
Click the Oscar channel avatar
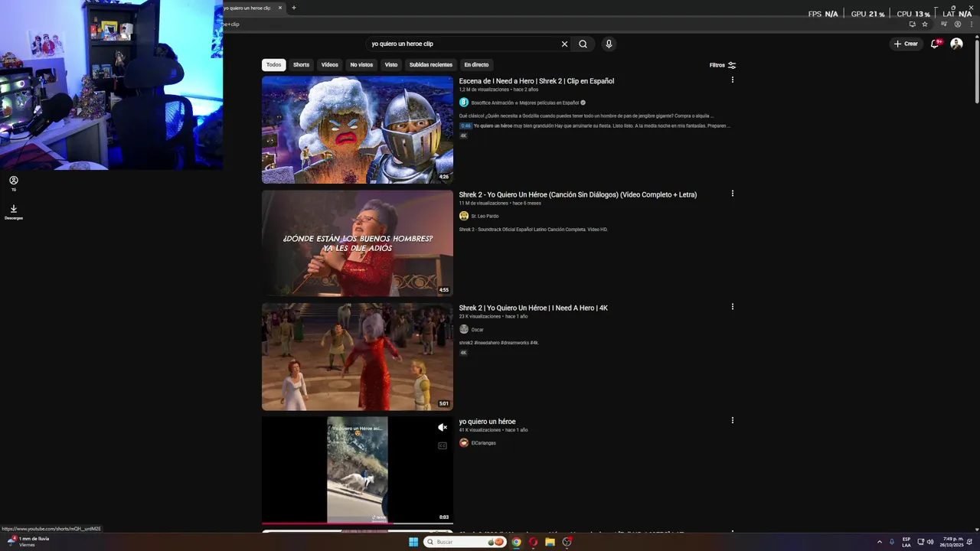point(463,329)
